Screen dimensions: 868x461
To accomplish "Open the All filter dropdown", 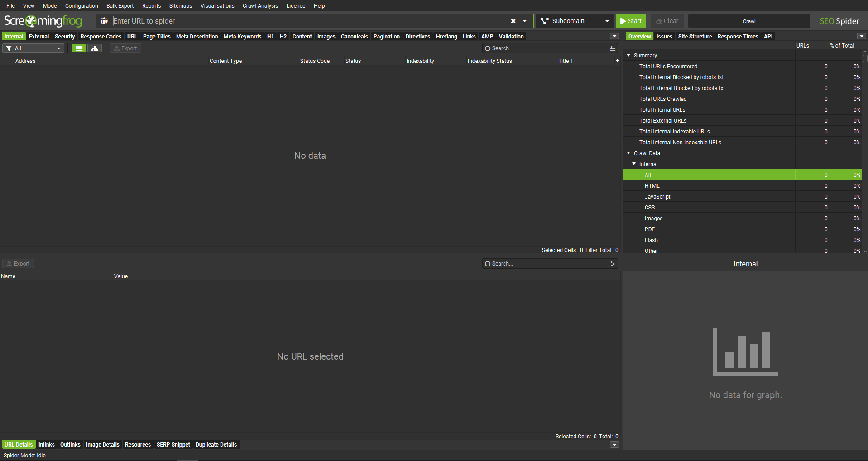I will [x=34, y=48].
